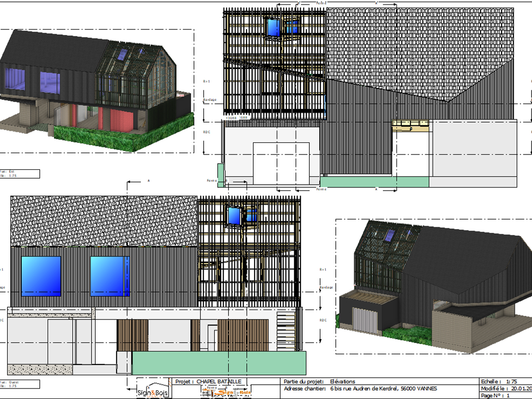Select the garage door in the upper elevation
Image resolution: width=532 pixels, height=399 pixels.
point(281,163)
